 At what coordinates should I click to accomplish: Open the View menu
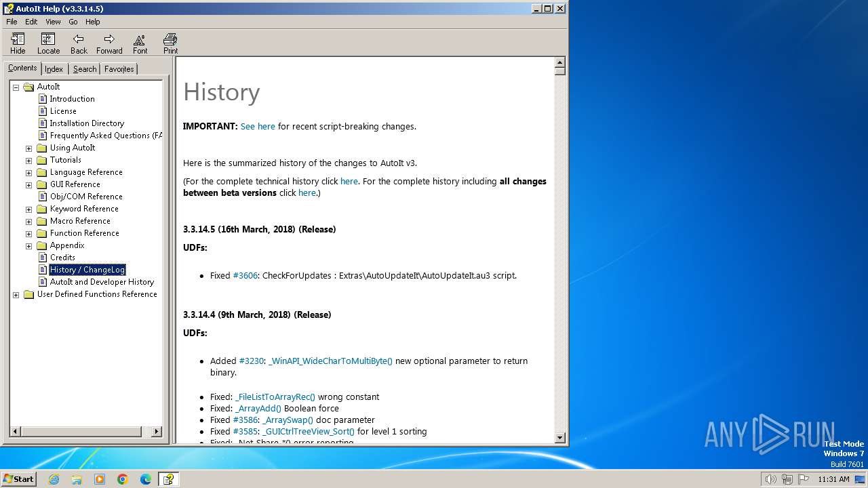53,22
